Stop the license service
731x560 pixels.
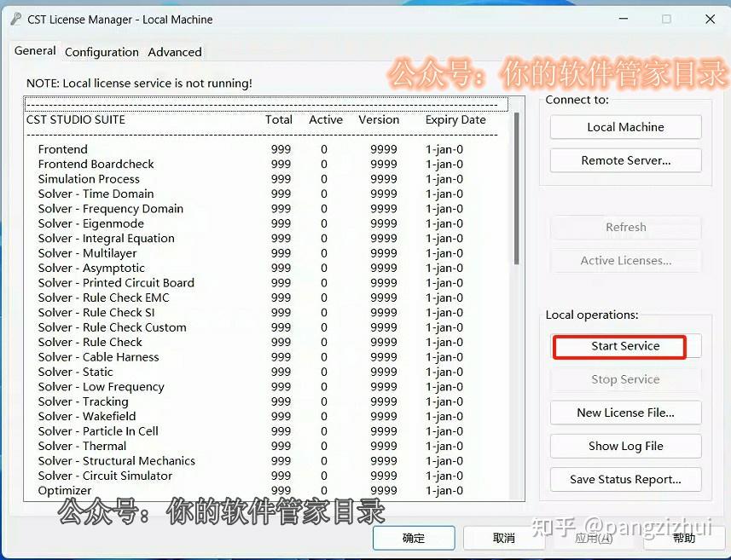point(625,378)
